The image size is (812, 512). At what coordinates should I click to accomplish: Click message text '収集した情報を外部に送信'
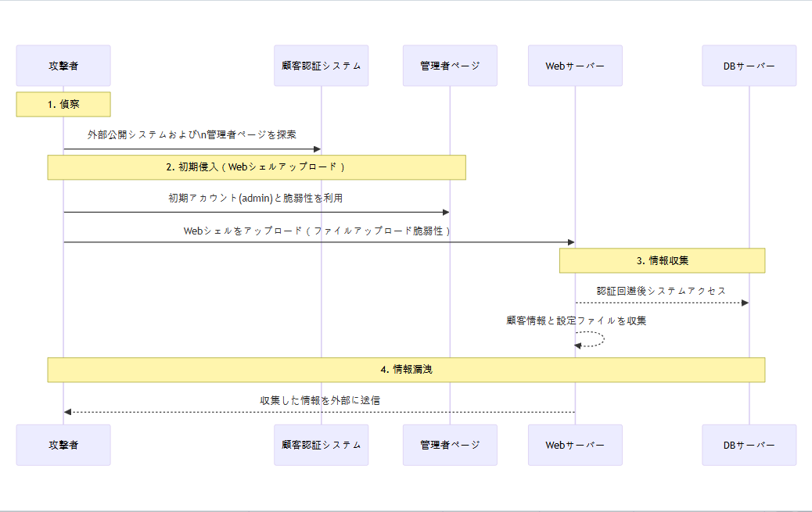319,400
